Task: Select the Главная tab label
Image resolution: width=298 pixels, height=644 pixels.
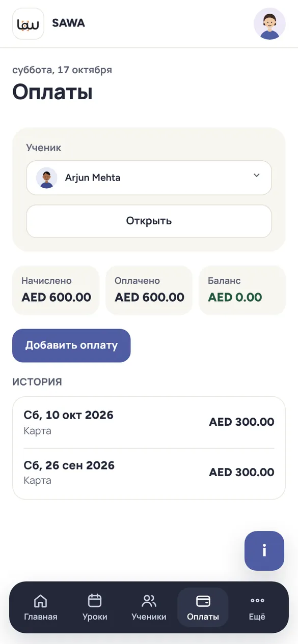Action: pos(41,617)
